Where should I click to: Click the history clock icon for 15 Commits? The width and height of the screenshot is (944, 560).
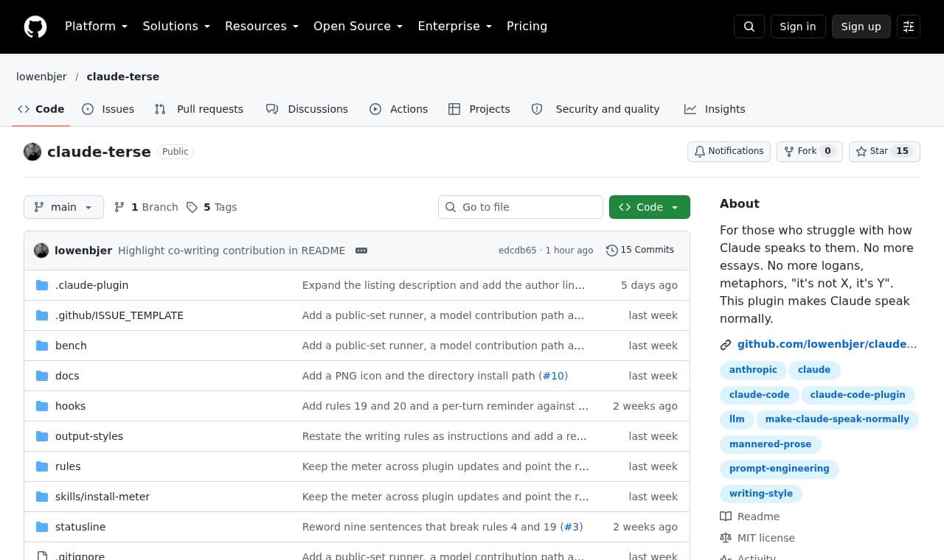pos(611,251)
